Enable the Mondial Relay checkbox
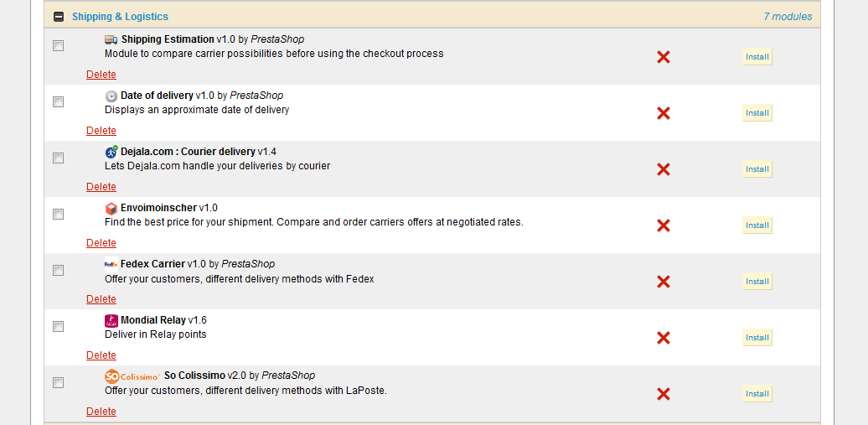Screen dimensions: 868x425 (58, 326)
